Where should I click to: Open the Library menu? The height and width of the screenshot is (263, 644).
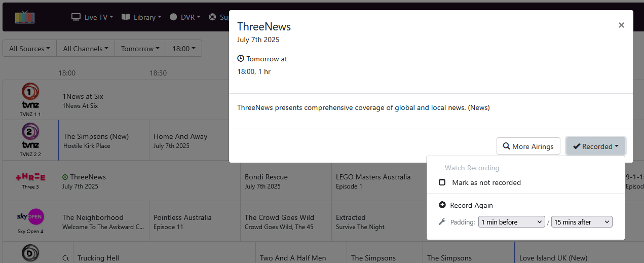click(141, 17)
